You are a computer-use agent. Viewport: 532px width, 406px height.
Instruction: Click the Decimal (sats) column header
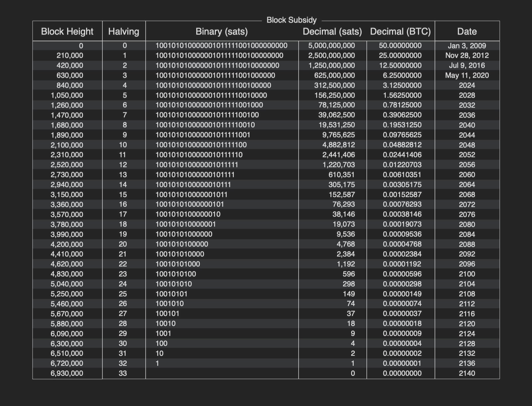(332, 32)
